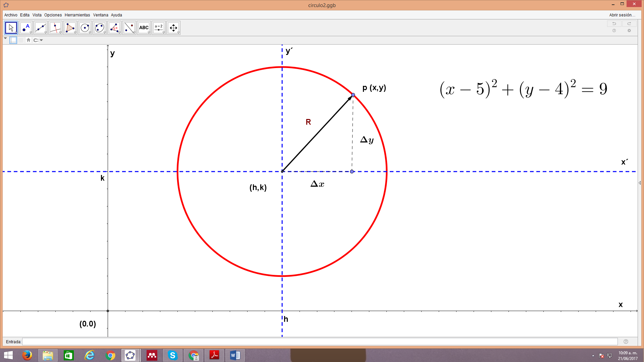The width and height of the screenshot is (644, 362).
Task: Toggle axes visibility in style bar
Action: tap(13, 40)
